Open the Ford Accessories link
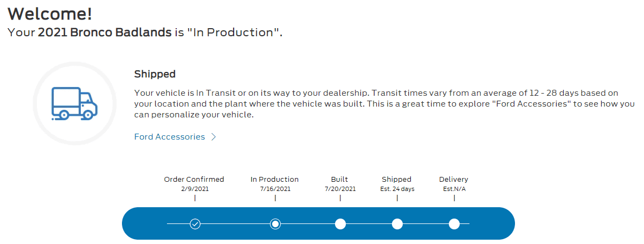The image size is (644, 244). click(x=170, y=137)
